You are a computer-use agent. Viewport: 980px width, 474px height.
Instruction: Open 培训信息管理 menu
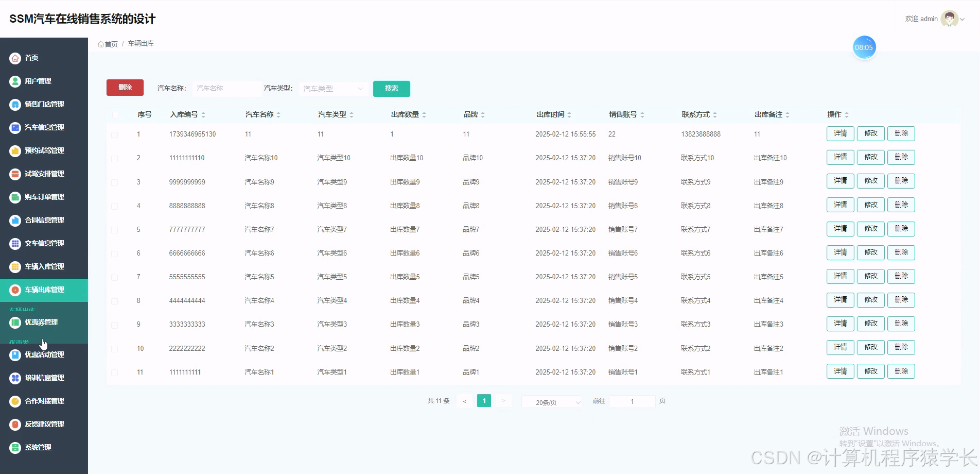[x=44, y=378]
